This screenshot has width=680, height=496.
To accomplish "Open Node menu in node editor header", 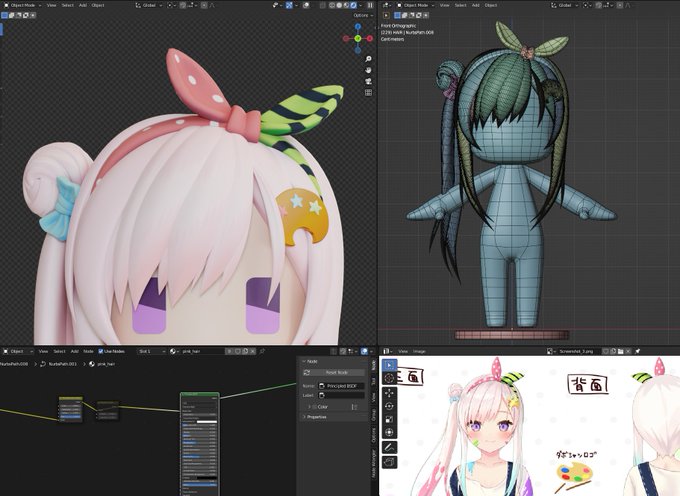I will tap(88, 351).
